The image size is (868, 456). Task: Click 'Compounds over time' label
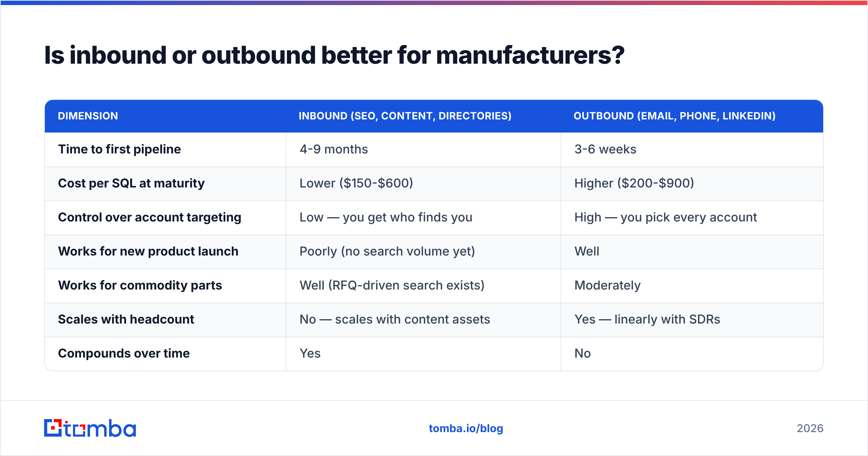(x=124, y=353)
